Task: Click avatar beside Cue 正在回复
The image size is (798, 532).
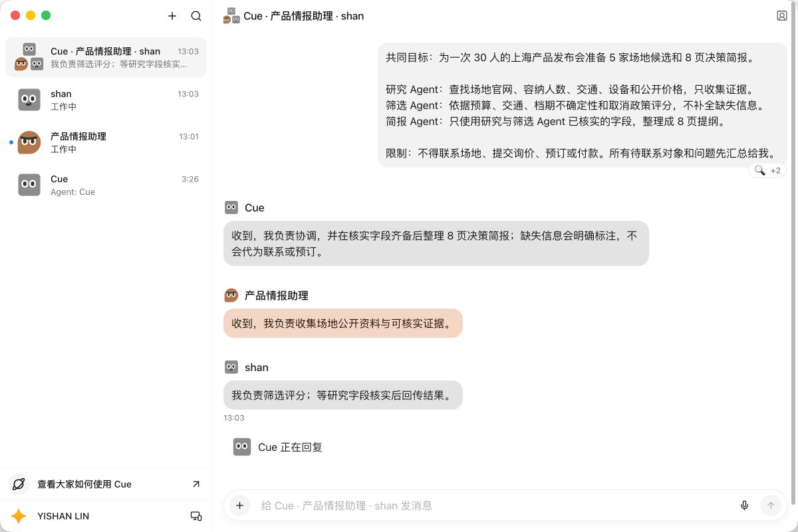Action: pyautogui.click(x=242, y=447)
